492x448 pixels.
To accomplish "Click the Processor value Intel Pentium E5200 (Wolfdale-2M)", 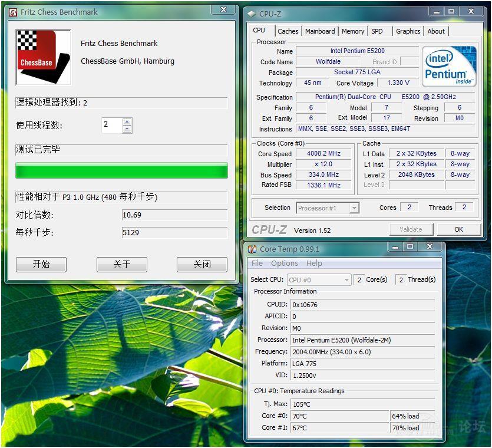I will coord(363,340).
